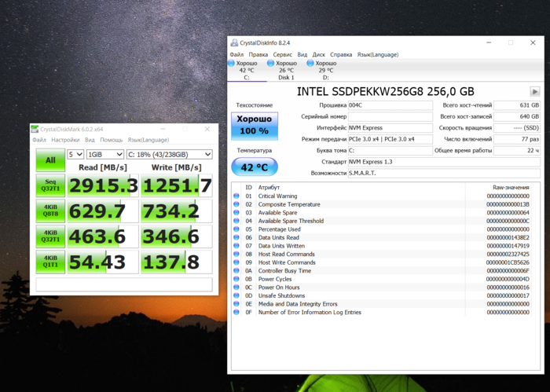Select the D: disk tab at 29 °C
This screenshot has width=550, height=392.
tap(326, 71)
